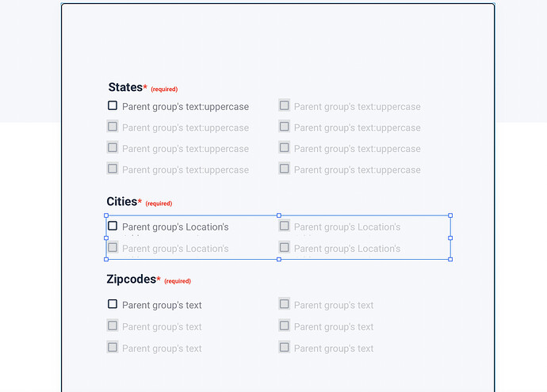
Task: Click the top-middle selection resize handle
Action: pyautogui.click(x=278, y=215)
